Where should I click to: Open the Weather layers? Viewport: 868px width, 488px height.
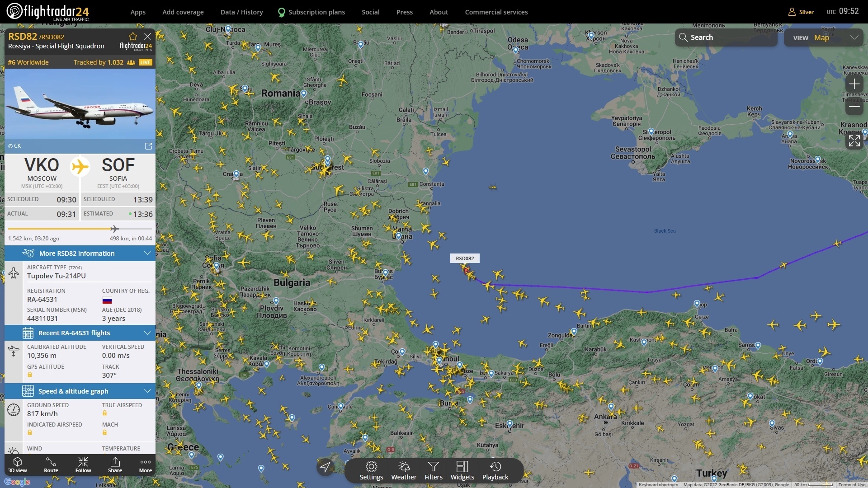404,471
